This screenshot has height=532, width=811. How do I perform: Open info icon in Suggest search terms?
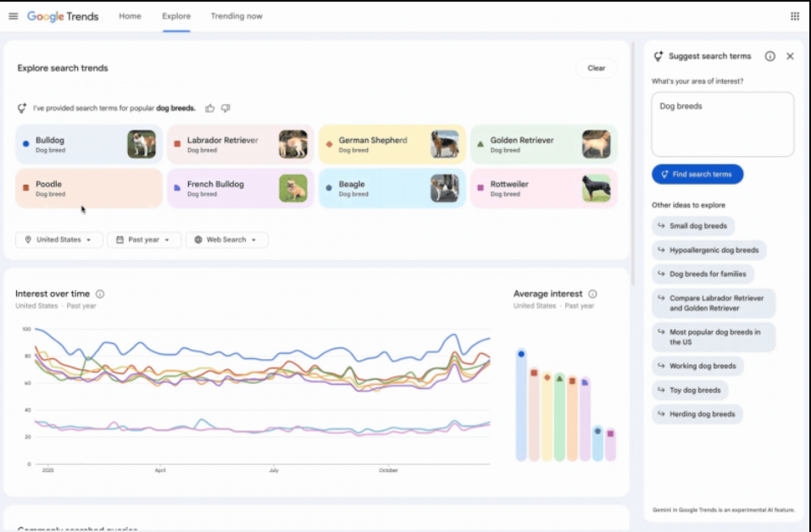(x=769, y=57)
